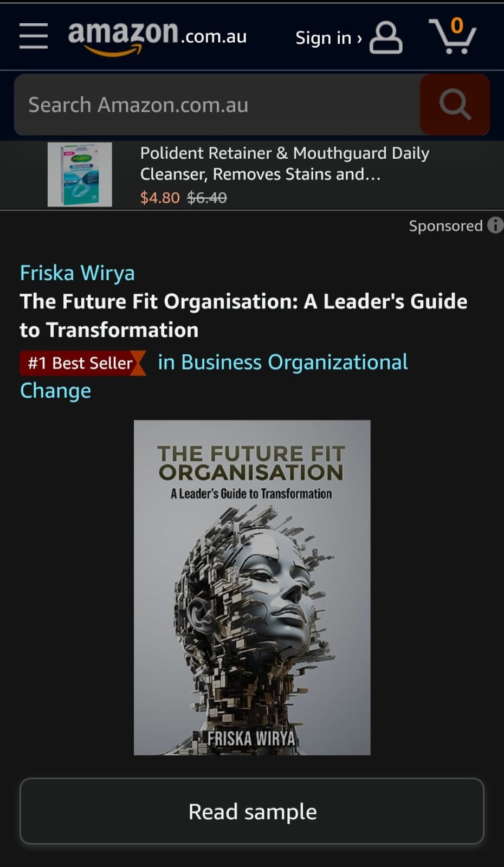View the shopping cart
This screenshot has height=867, width=504.
pos(453,36)
